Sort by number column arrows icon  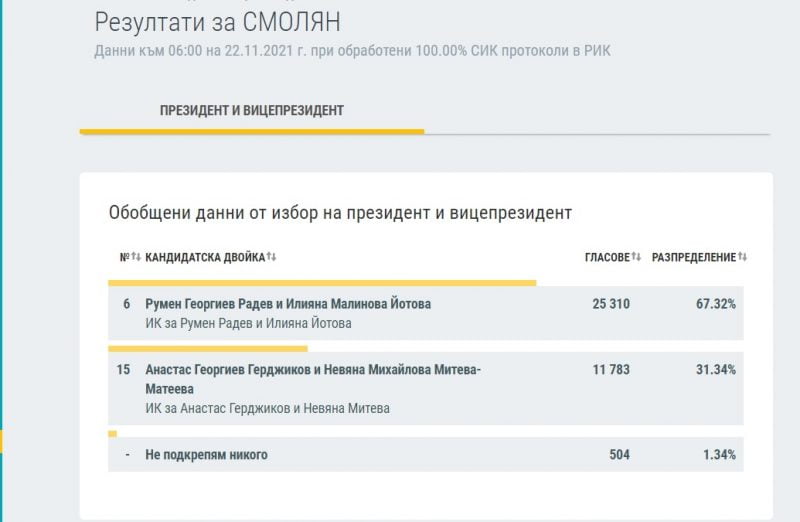click(136, 257)
